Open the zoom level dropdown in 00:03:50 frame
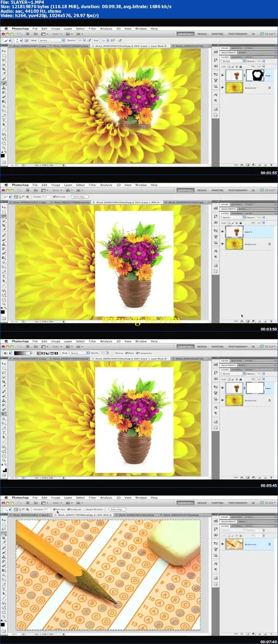 (x=57, y=190)
